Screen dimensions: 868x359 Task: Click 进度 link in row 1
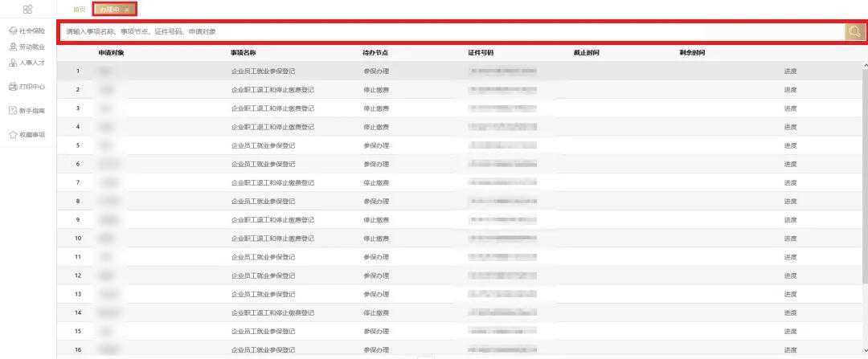pos(790,71)
